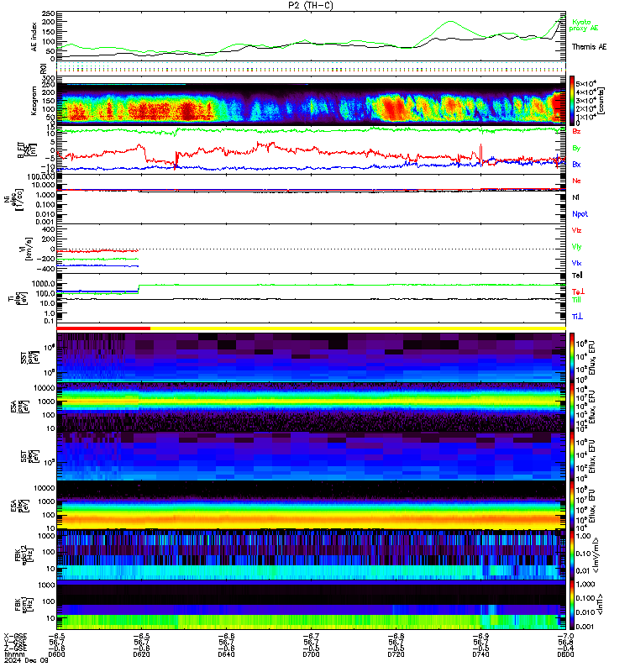Click the "AE index" axis label
630x672 pixels.
[34, 37]
